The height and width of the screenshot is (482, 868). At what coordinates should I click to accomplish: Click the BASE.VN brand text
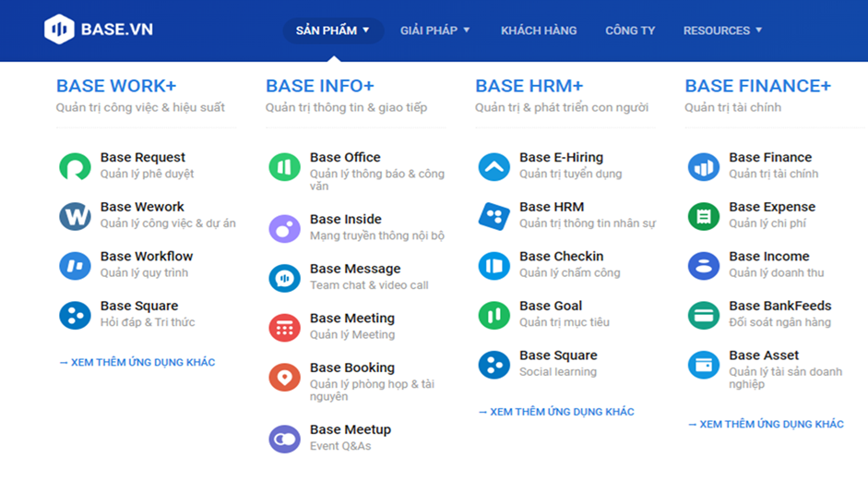117,30
